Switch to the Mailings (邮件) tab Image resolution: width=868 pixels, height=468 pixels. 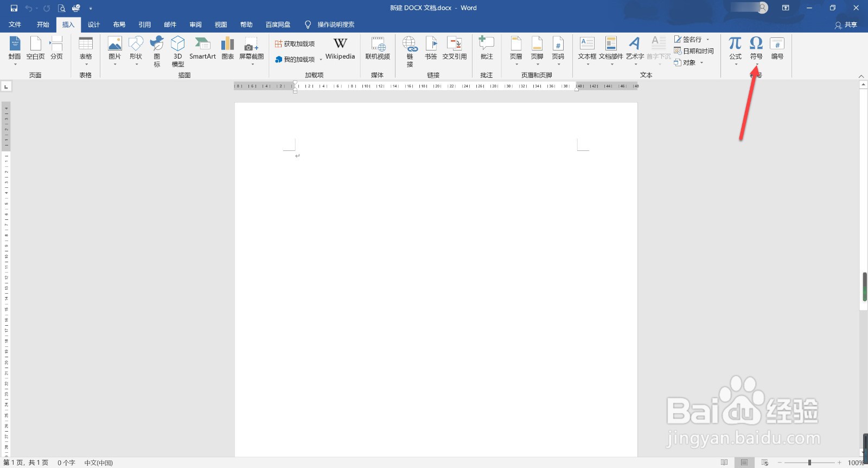[x=170, y=24]
